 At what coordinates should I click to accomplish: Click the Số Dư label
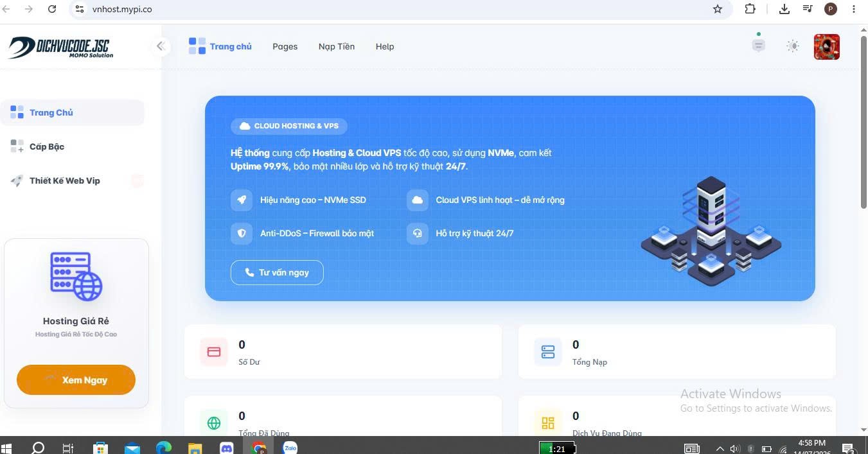pos(249,362)
